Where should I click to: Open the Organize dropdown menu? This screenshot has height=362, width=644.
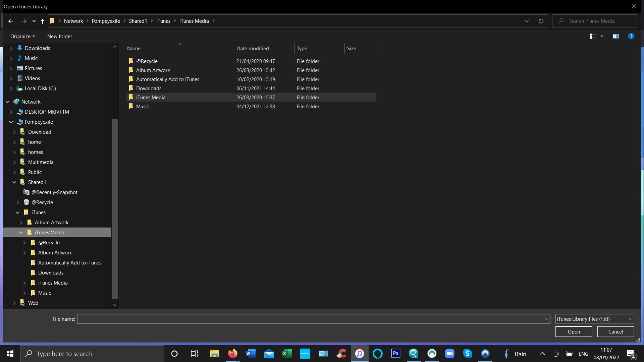[x=22, y=36]
